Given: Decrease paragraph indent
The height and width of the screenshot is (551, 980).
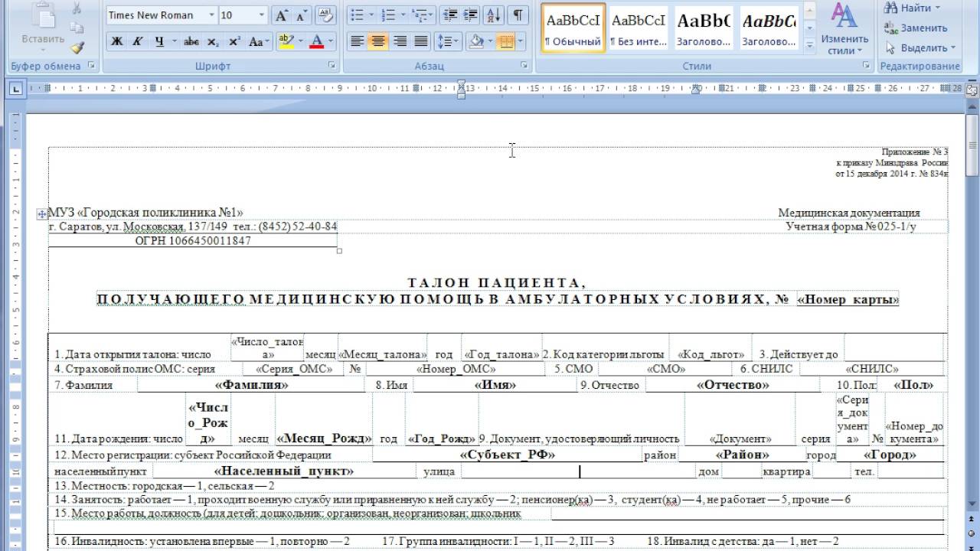Looking at the screenshot, I should (450, 15).
